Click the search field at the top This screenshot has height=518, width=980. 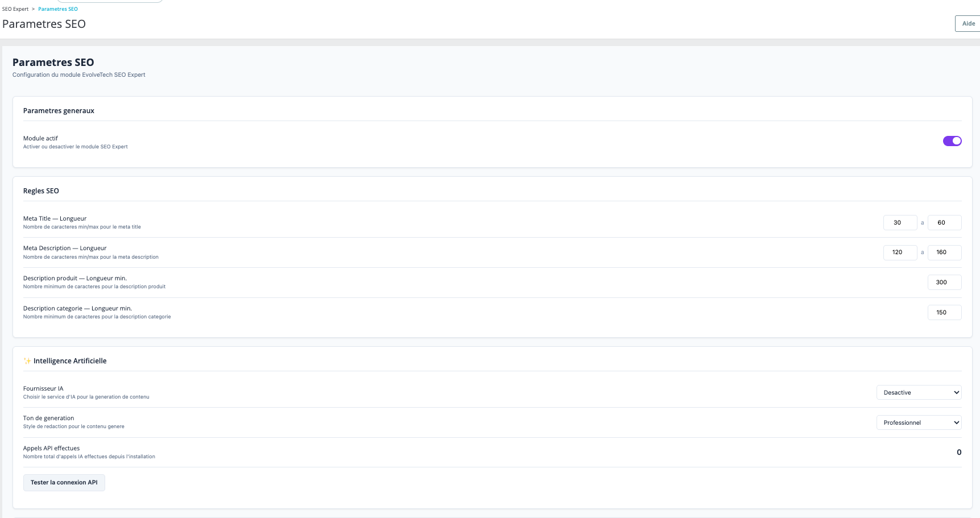tap(110, 1)
